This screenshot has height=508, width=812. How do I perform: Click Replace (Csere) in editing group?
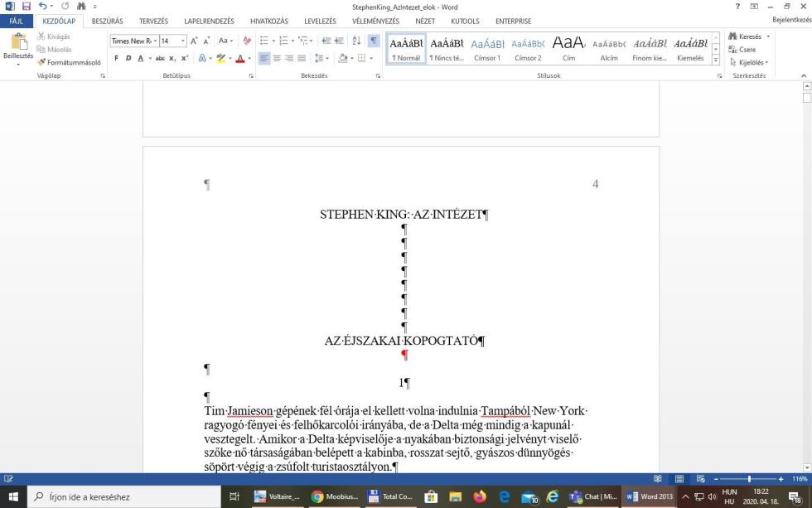(x=742, y=49)
